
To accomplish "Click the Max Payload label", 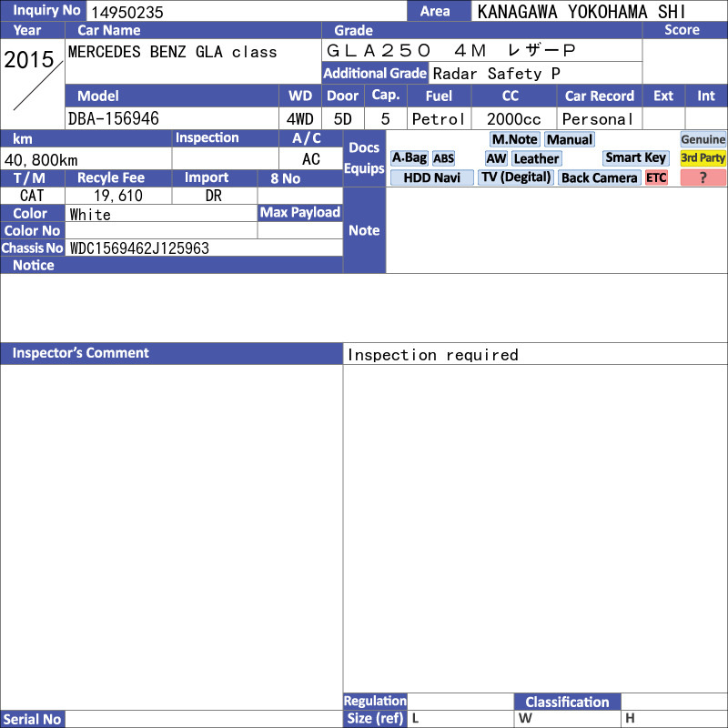I will coord(300,212).
